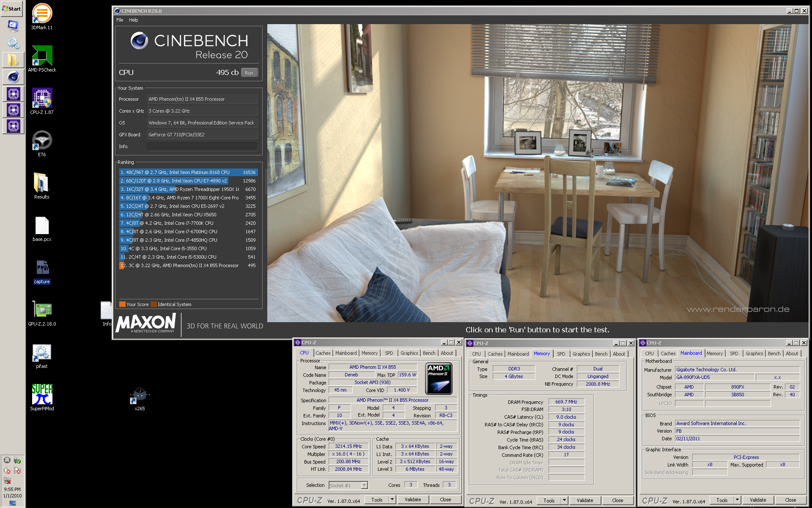
Task: Click the Show Desktop quick launch icon
Action: (13, 25)
